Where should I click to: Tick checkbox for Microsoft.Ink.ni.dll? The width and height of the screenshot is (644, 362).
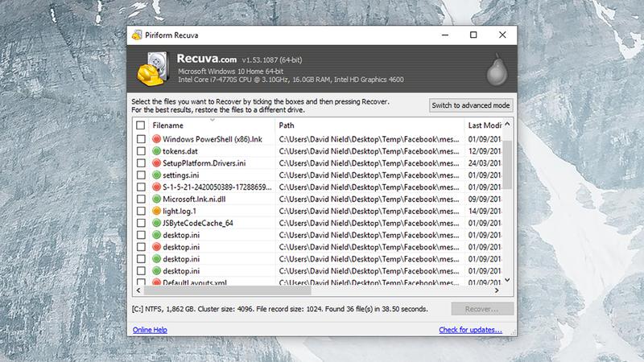141,199
